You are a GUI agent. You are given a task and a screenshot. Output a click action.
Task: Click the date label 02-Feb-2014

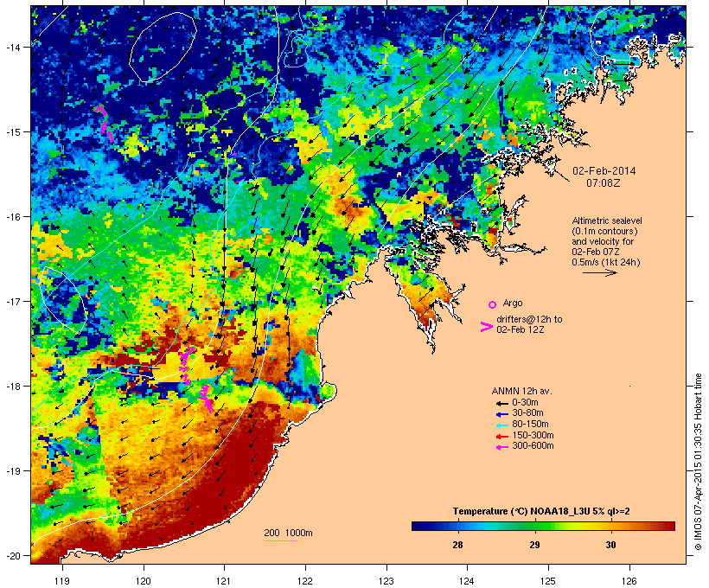pos(604,171)
